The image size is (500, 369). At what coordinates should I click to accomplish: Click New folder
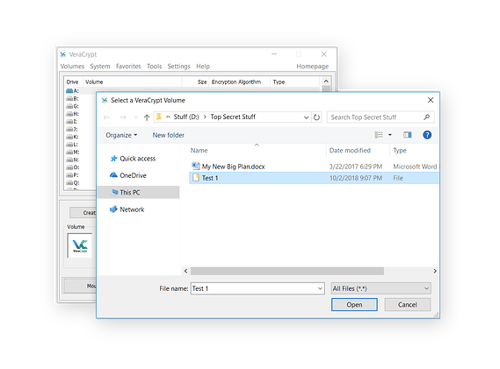pos(168,135)
